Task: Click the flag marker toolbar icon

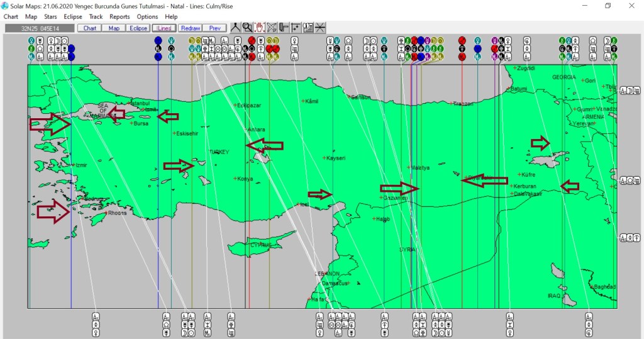Action: pos(284,28)
